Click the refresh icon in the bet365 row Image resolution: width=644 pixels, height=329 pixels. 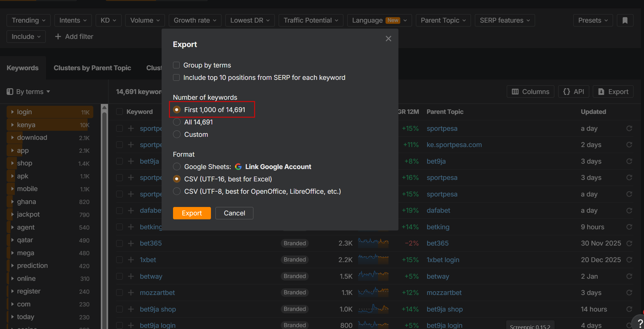click(x=629, y=243)
